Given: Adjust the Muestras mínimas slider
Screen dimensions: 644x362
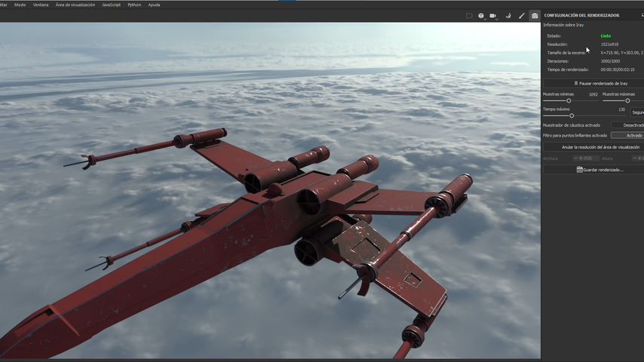Looking at the screenshot, I should click(569, 100).
